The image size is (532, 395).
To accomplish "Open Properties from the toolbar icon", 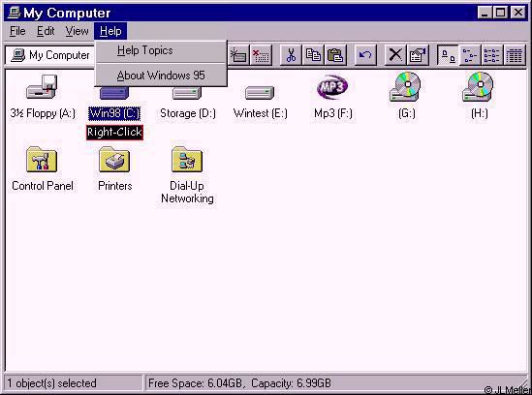I will click(x=418, y=55).
